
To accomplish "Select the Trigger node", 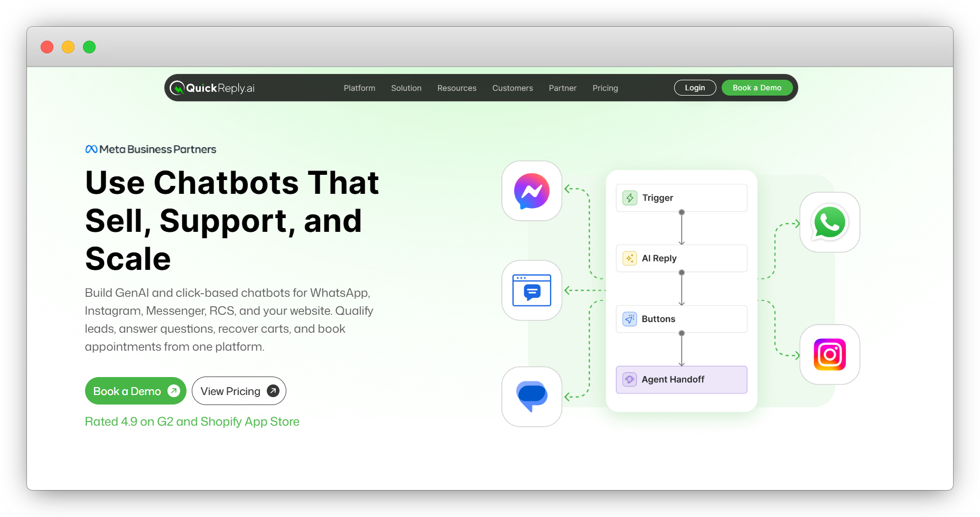I will (682, 198).
